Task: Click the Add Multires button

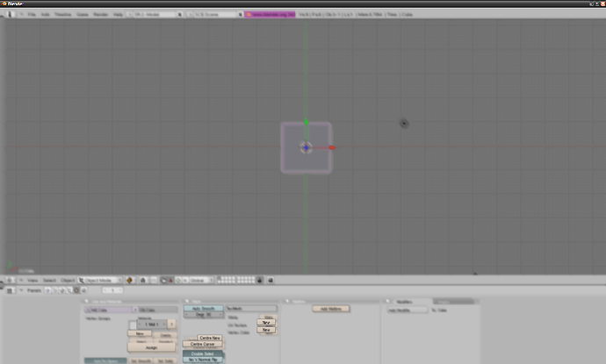Action: point(331,309)
